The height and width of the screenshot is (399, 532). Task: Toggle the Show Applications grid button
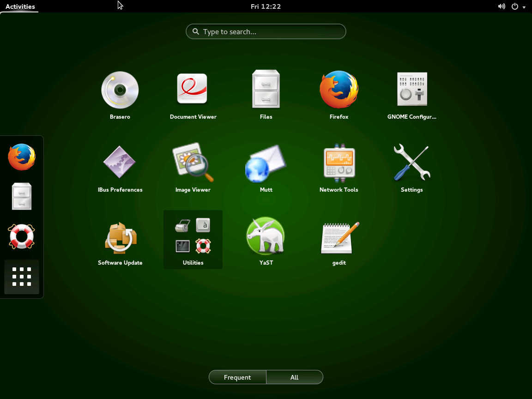tap(22, 277)
